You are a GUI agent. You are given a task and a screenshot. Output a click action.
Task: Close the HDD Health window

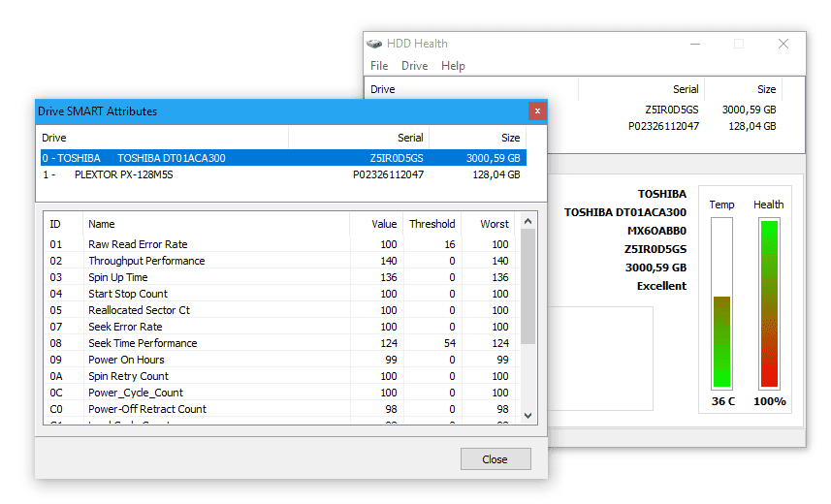(x=783, y=44)
